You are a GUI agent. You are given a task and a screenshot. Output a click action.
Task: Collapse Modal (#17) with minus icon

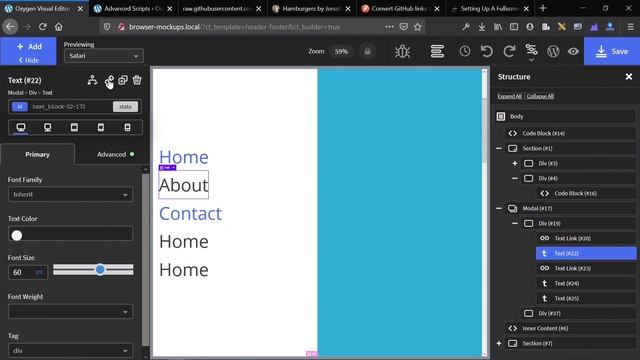pos(499,209)
